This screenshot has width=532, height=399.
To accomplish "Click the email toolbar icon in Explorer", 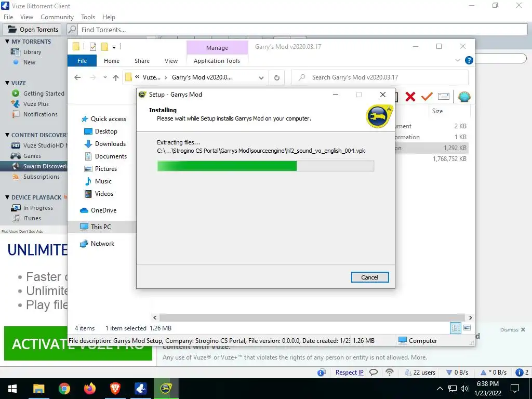I will point(444,97).
